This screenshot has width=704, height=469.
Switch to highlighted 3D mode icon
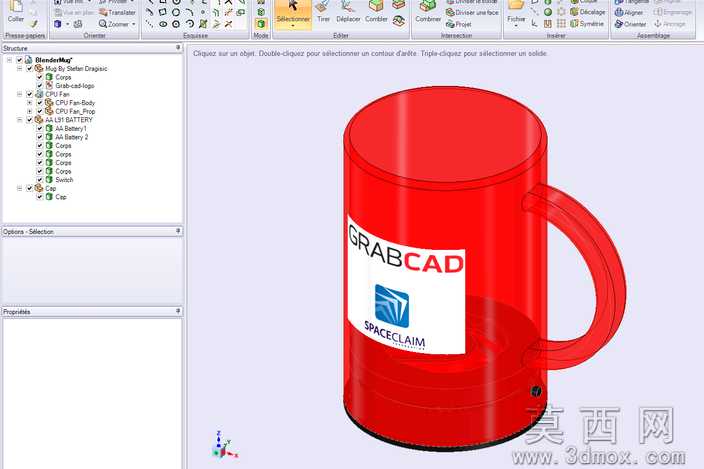pyautogui.click(x=261, y=24)
